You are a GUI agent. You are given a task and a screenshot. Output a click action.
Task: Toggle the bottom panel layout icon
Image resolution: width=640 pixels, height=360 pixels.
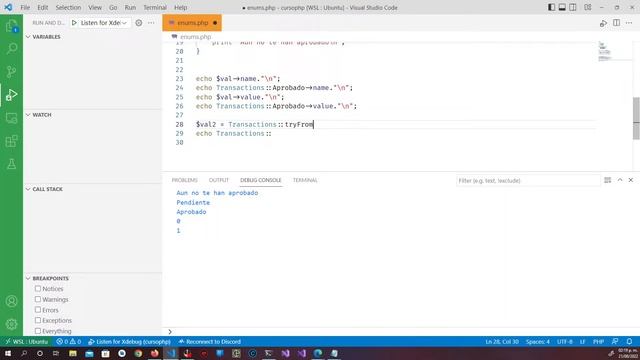[562, 7]
